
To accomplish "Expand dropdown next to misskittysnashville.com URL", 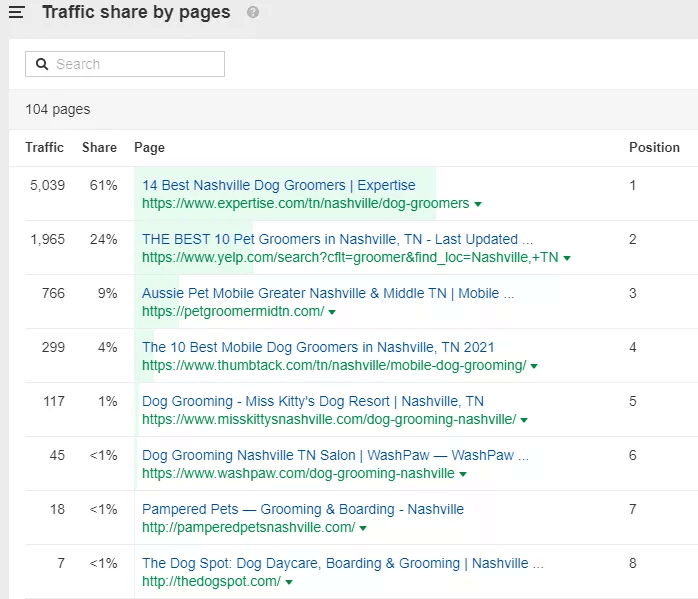I will tap(524, 420).
